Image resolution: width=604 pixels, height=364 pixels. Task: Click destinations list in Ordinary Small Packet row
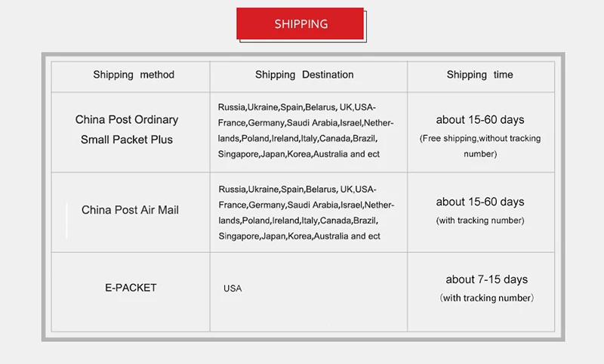pyautogui.click(x=306, y=130)
